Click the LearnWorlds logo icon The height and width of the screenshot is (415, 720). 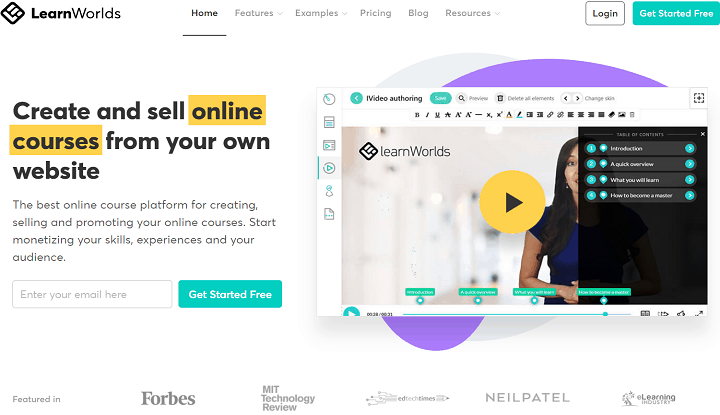point(12,13)
